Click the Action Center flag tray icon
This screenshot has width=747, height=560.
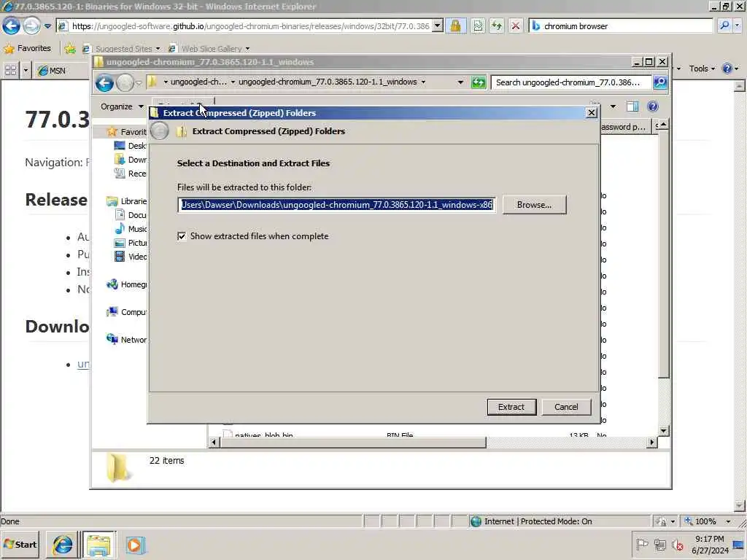(642, 544)
